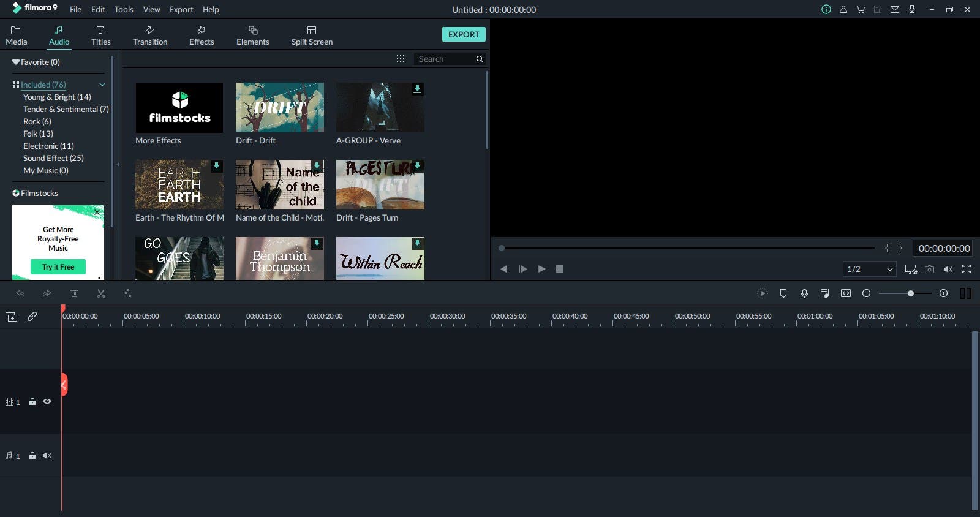Add a marker with shield icon
Viewport: 980px width, 517px height.
pos(783,293)
